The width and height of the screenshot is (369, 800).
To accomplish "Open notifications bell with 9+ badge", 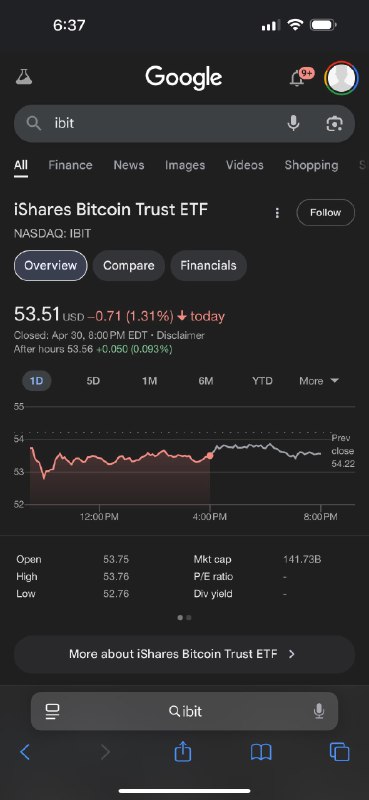I will 301,78.
